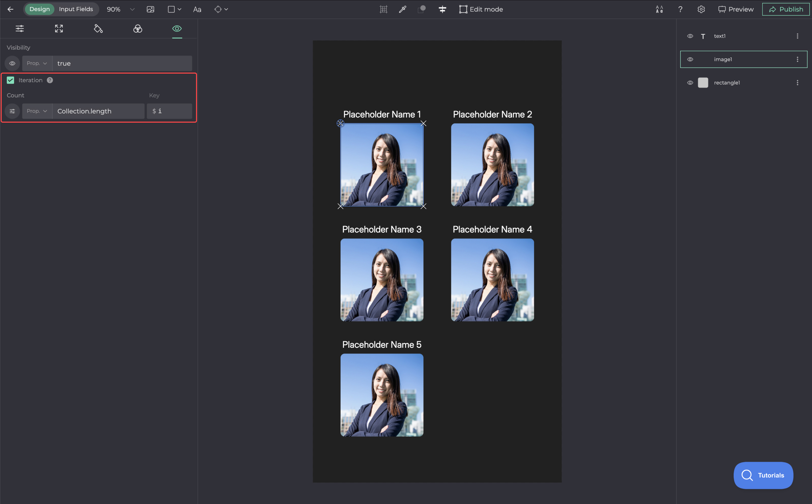This screenshot has width=812, height=504.
Task: Toggle the grid overlay icon
Action: pos(383,9)
